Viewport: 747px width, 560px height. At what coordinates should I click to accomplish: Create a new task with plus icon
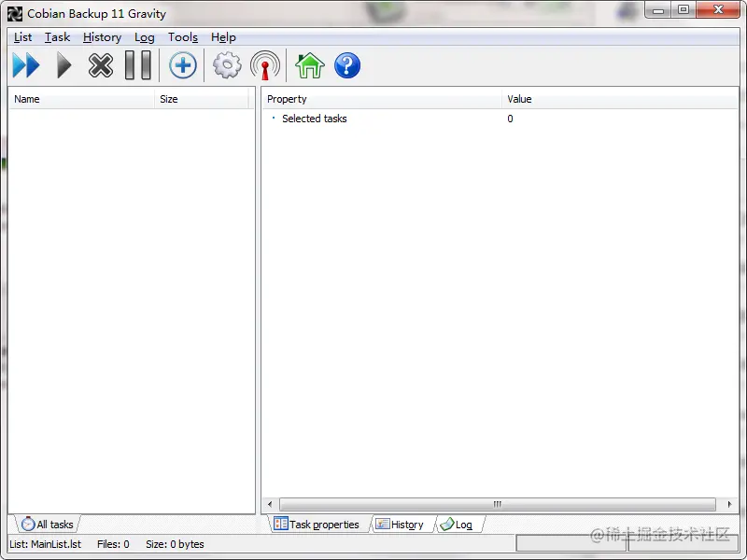click(182, 65)
